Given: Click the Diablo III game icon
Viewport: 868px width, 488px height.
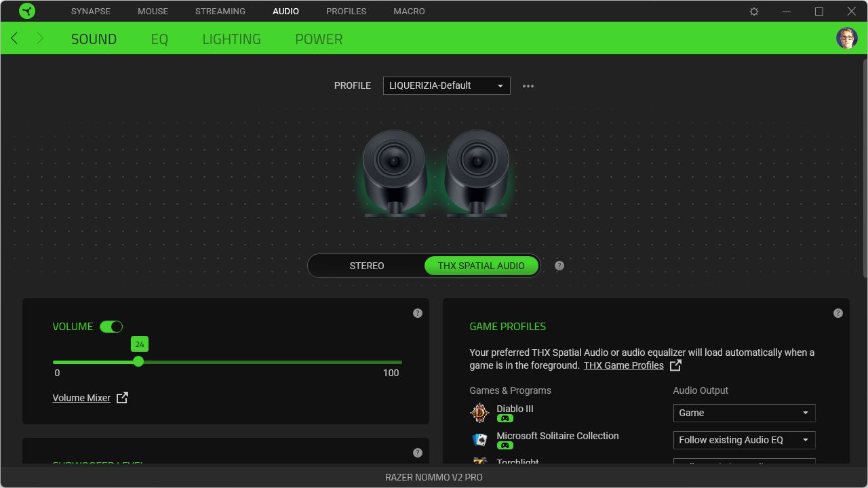Looking at the screenshot, I should (479, 413).
